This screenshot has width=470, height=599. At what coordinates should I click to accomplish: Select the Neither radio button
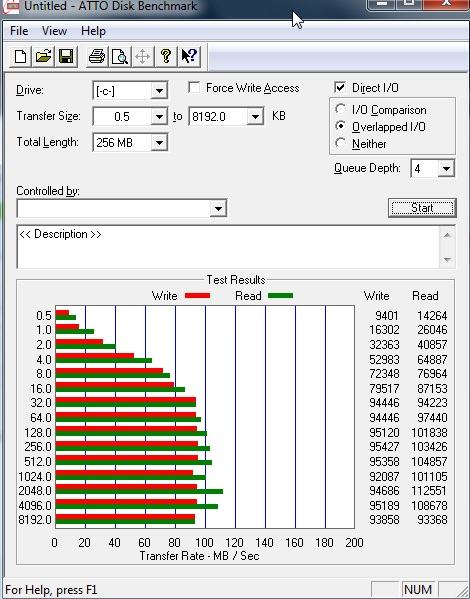(340, 143)
